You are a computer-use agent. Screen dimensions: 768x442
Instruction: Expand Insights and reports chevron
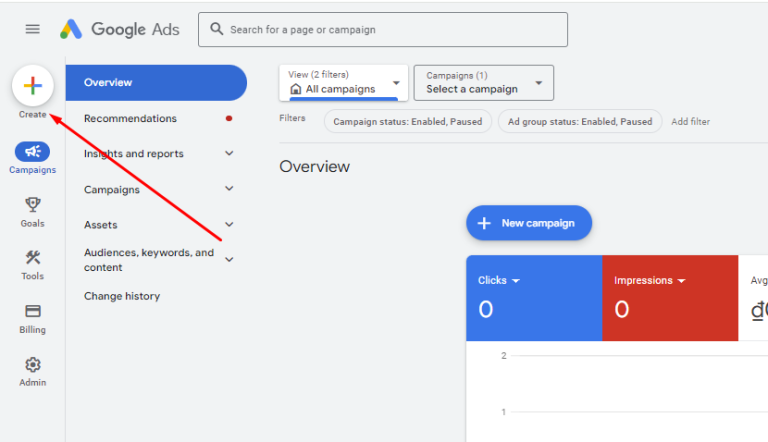[229, 153]
